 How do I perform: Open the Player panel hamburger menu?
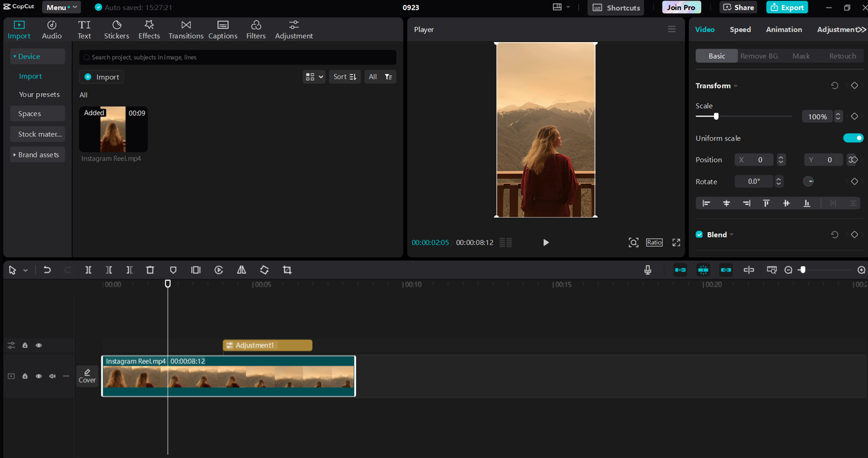pos(672,29)
